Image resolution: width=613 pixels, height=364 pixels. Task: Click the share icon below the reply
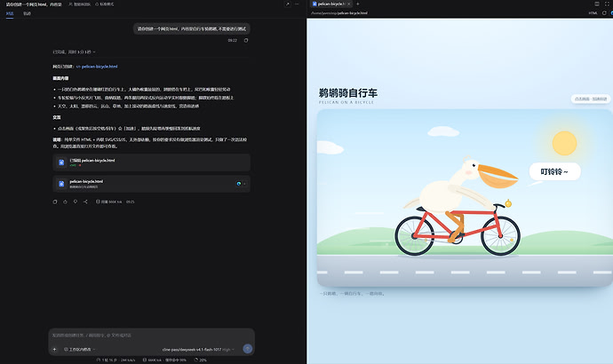85,202
